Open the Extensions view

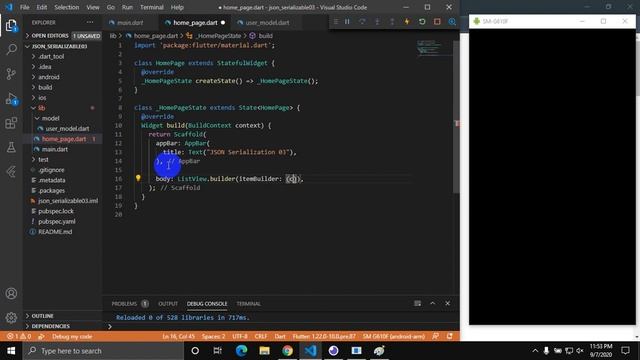11,123
